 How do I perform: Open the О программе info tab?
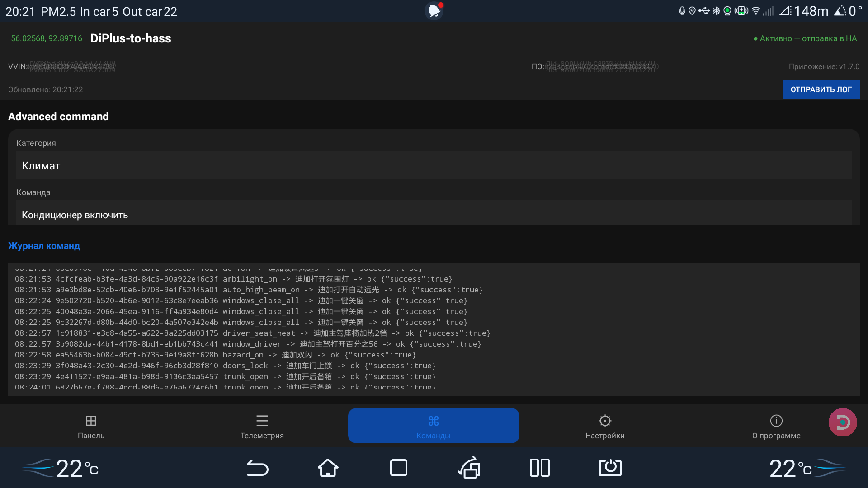coord(776,426)
